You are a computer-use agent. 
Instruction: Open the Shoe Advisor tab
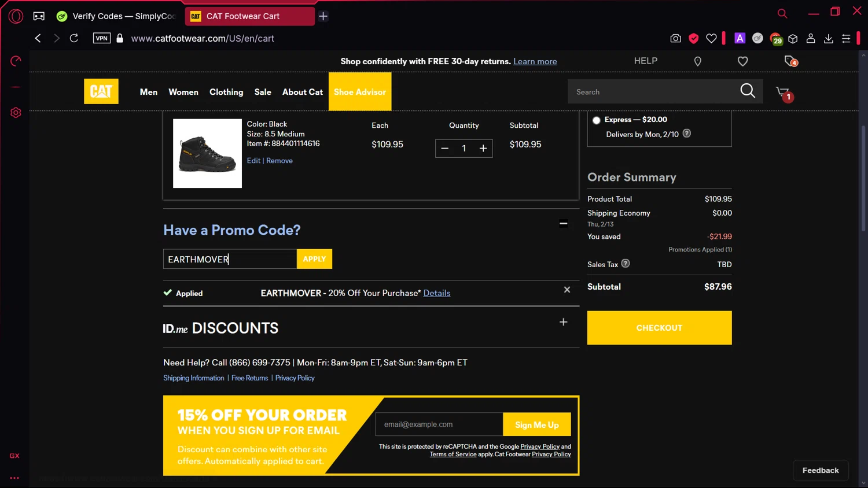(360, 91)
